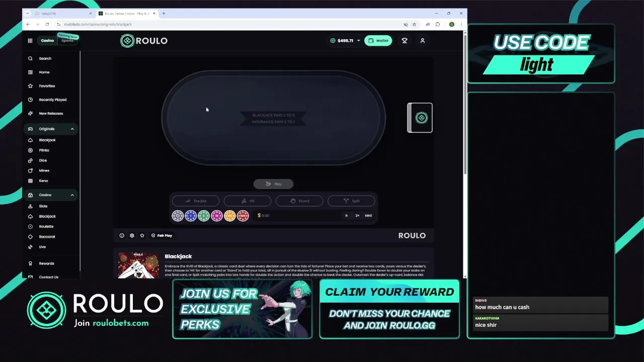Select Keno under Originals

tap(39, 180)
